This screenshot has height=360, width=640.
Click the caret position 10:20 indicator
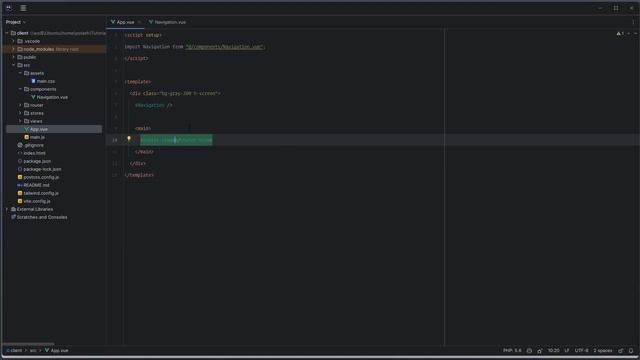point(553,351)
